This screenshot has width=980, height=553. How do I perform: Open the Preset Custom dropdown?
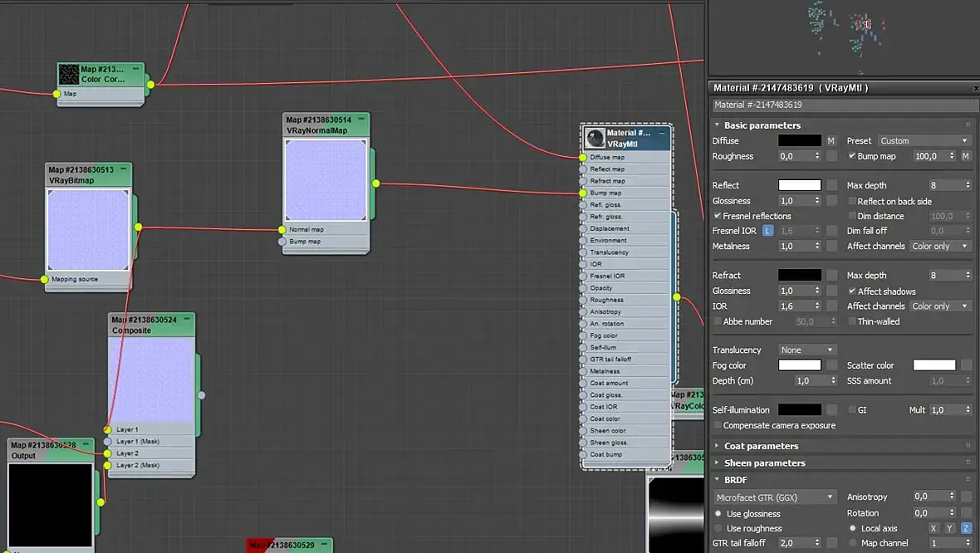[924, 140]
